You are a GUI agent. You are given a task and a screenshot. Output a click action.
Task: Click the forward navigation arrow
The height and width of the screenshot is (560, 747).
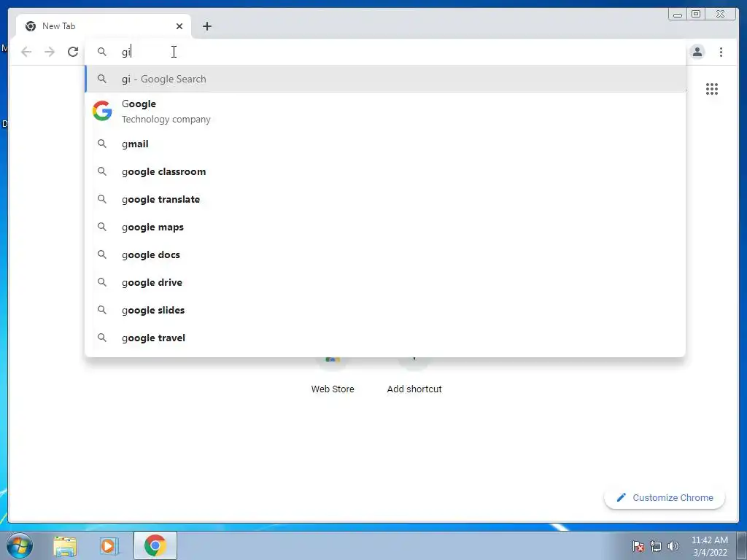pyautogui.click(x=50, y=52)
